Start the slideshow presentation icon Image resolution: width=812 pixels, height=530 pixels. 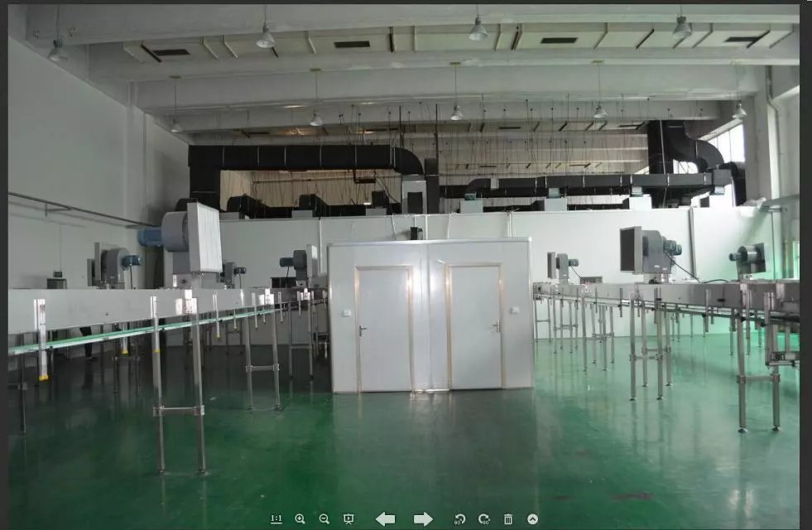(348, 519)
